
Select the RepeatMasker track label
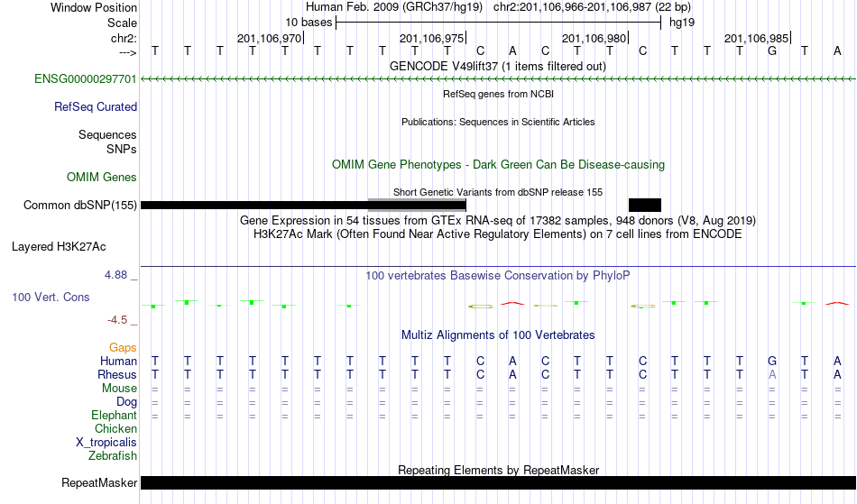point(99,482)
